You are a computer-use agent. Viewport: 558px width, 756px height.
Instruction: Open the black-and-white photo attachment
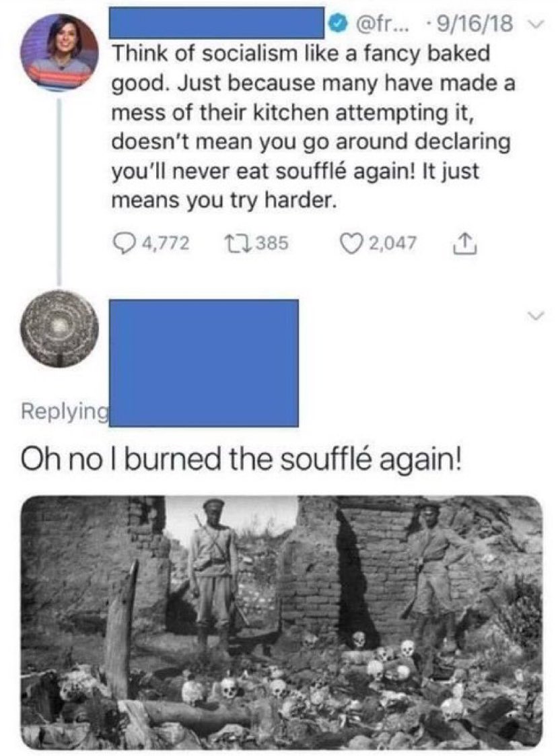[x=281, y=622]
